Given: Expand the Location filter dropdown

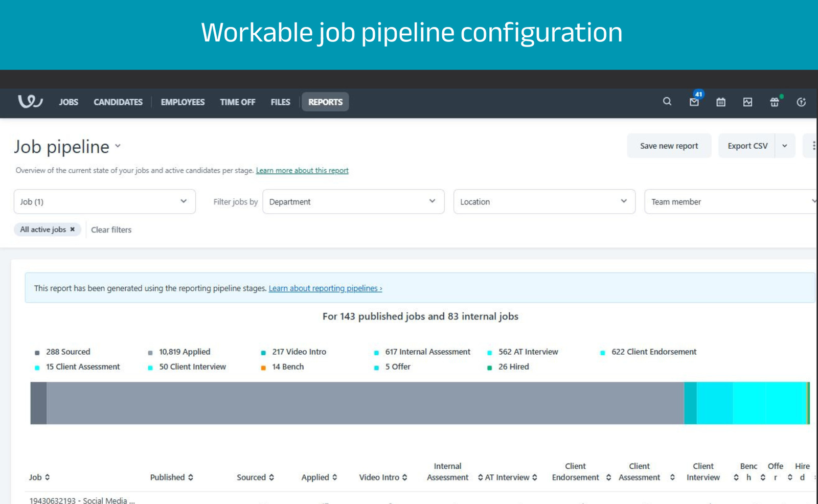Looking at the screenshot, I should click(544, 201).
